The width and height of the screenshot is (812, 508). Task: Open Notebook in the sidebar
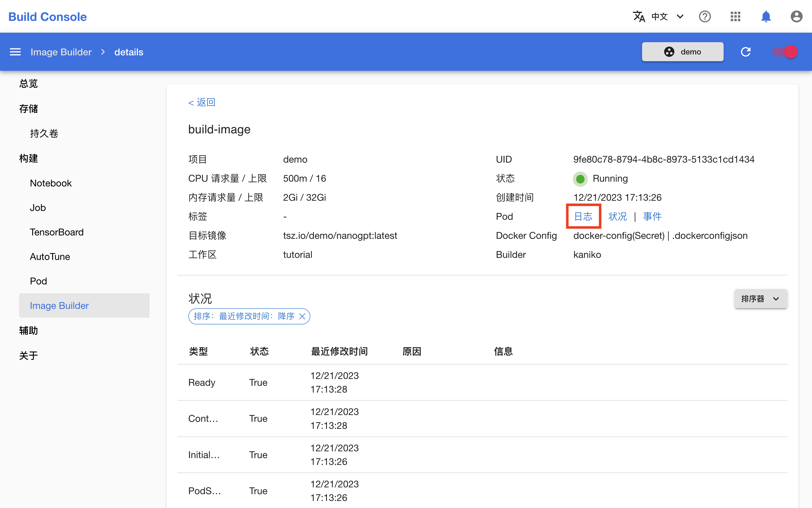[x=51, y=183]
